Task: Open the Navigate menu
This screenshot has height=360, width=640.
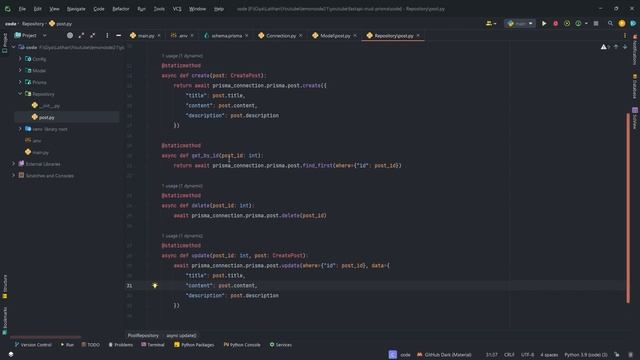Action: pyautogui.click(x=76, y=9)
